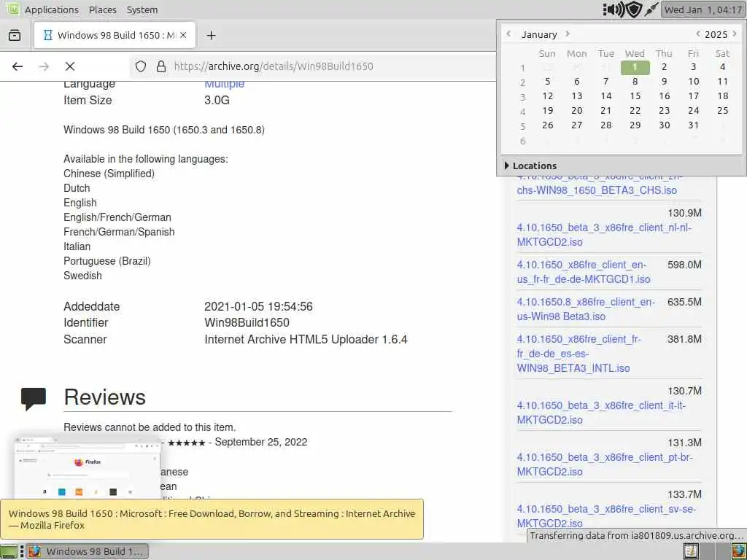Click the Windows 98 Build taskbar button
747x560 pixels.
[88, 551]
